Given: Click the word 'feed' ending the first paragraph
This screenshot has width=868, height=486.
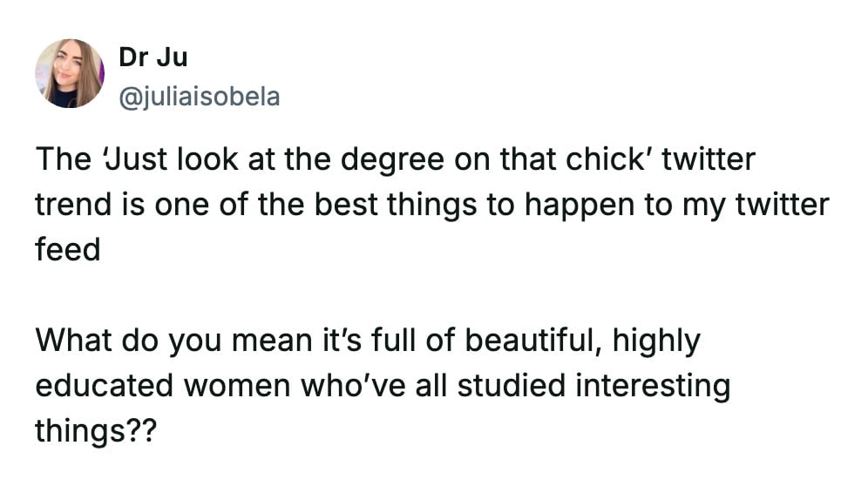Looking at the screenshot, I should pos(68,251).
